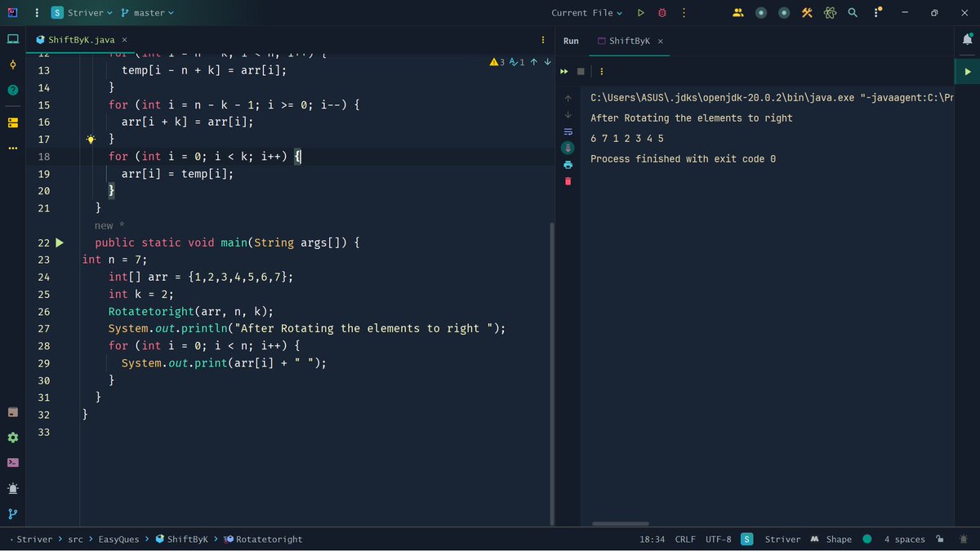Toggle the read-only lock in status bar
Screen dimensions: 980x551
click(940, 539)
